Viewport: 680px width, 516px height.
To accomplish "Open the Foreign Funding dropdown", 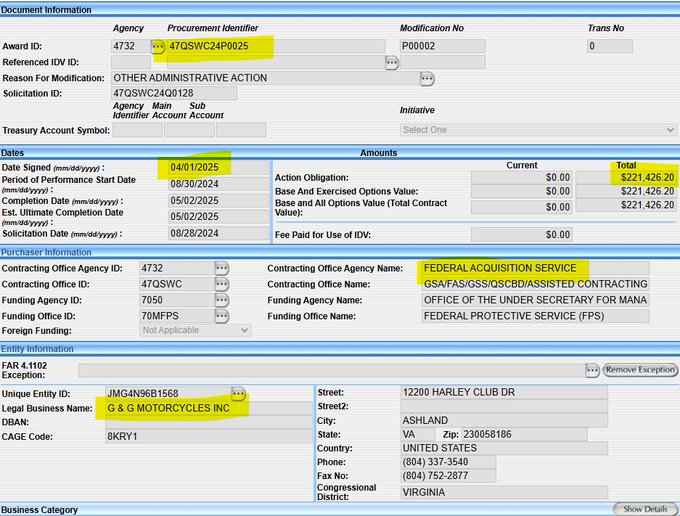I will [196, 330].
